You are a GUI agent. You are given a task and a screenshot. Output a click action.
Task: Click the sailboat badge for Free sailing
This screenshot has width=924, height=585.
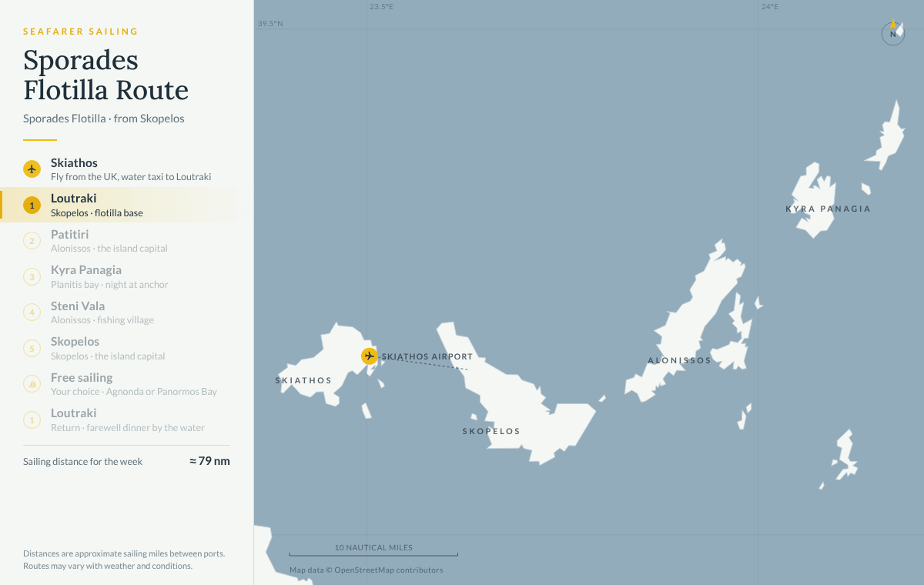click(x=32, y=384)
